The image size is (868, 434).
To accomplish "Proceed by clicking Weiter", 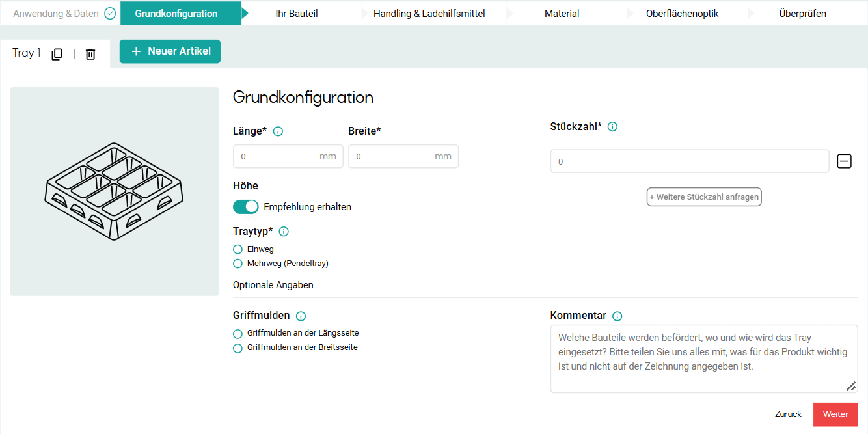I will click(835, 414).
